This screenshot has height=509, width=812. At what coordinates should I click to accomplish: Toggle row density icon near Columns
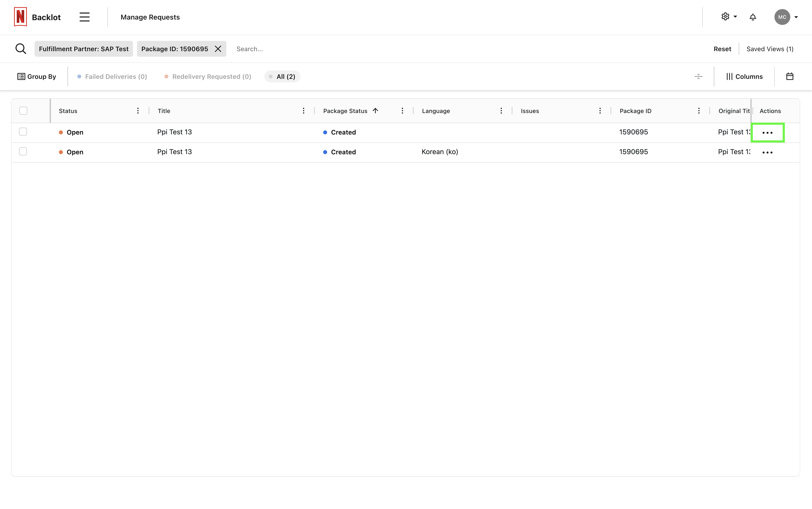click(x=698, y=76)
